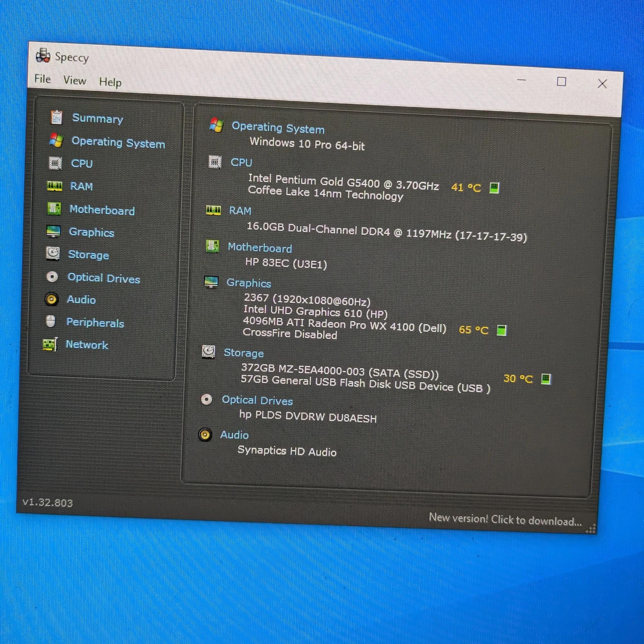This screenshot has height=644, width=644.
Task: Click the RAM module icon in summary panel
Action: pyautogui.click(x=213, y=210)
